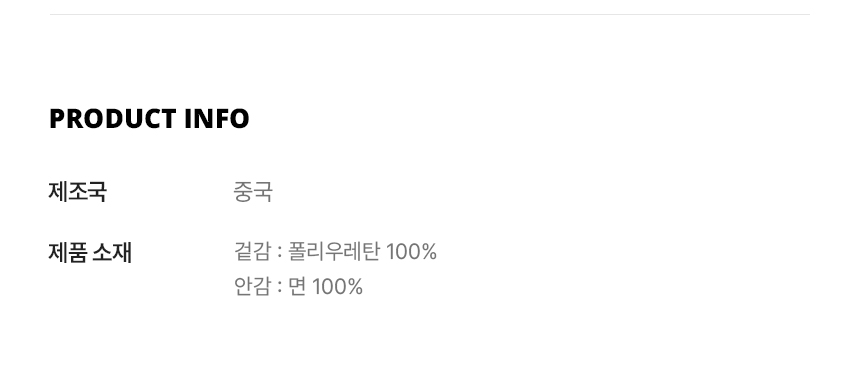The image size is (860, 380).
Task: Click the 100% after 폴리우레탄
Action: pos(411,252)
